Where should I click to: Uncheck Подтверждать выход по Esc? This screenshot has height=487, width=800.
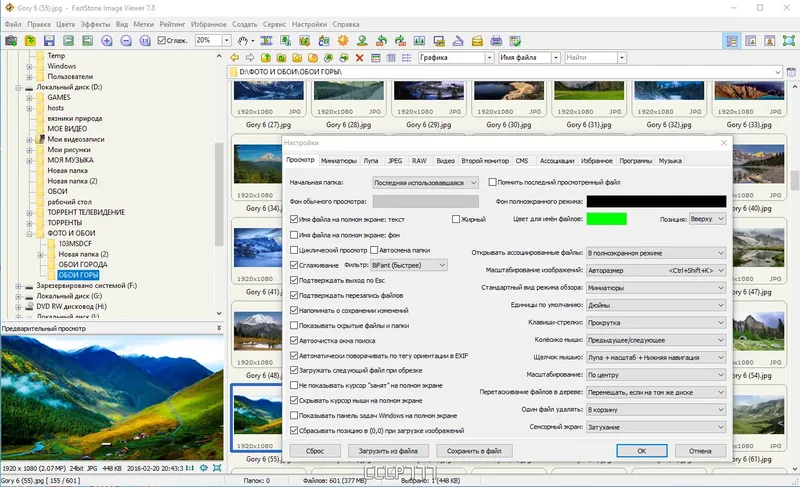(x=294, y=279)
